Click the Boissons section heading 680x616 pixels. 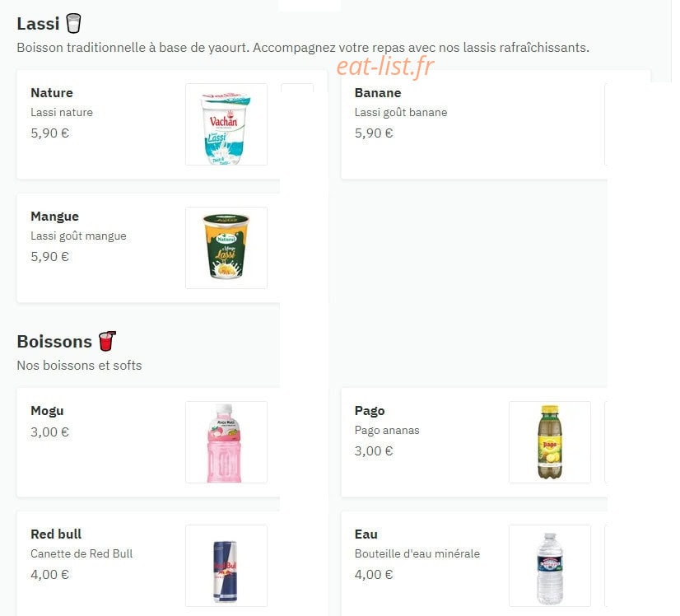click(54, 342)
